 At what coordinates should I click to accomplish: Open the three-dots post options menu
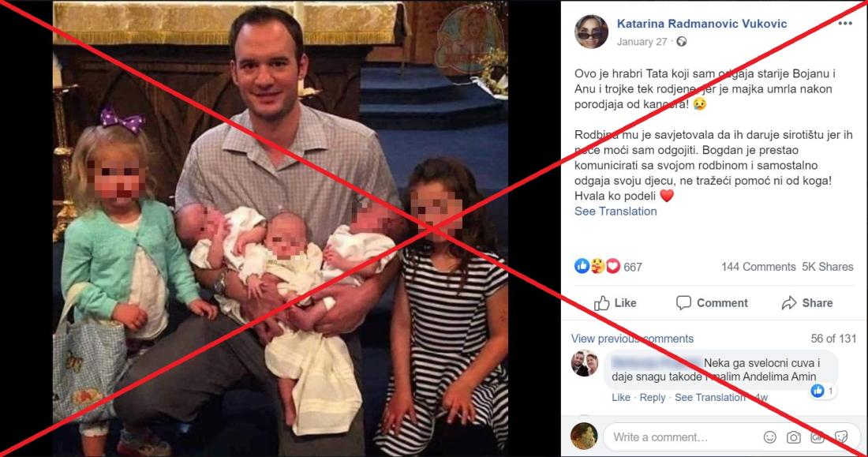[845, 23]
